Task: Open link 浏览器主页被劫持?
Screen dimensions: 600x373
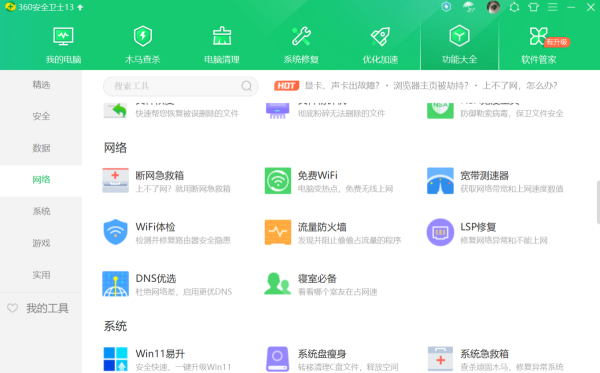Action: (x=431, y=85)
